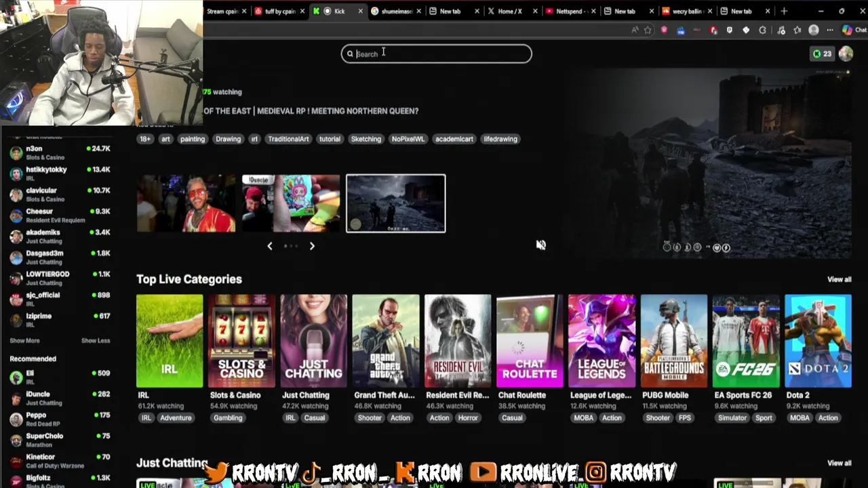Unmute the featured stream volume icon

540,245
